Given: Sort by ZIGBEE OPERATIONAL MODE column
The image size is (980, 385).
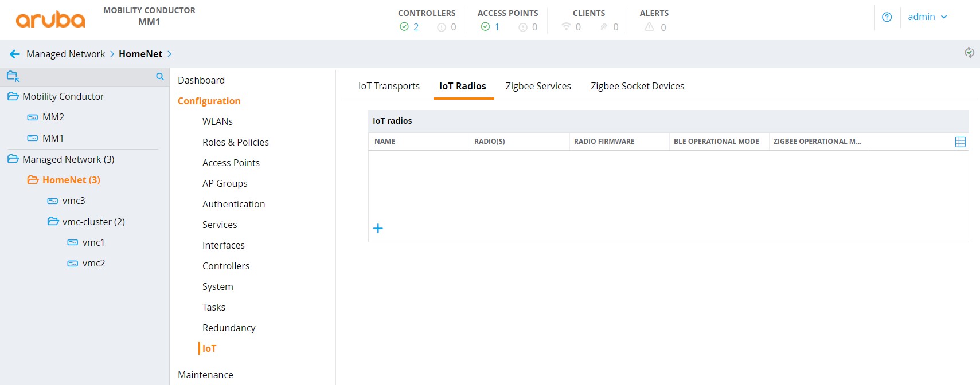Looking at the screenshot, I should pos(817,142).
